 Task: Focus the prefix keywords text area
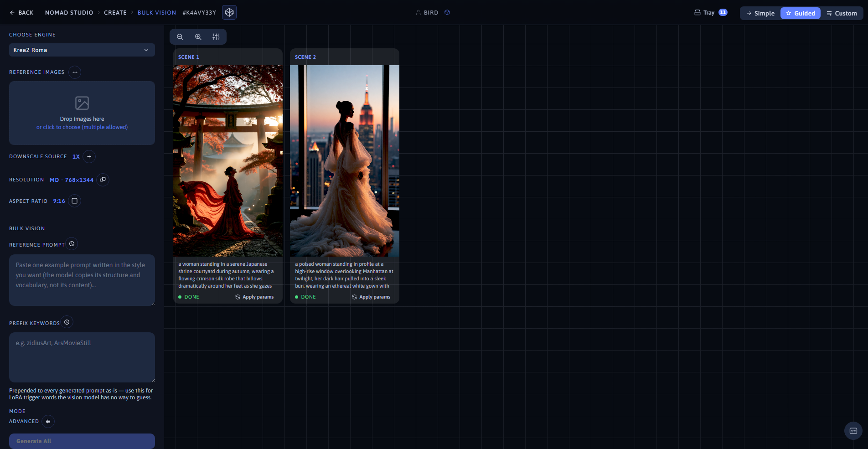[82, 357]
